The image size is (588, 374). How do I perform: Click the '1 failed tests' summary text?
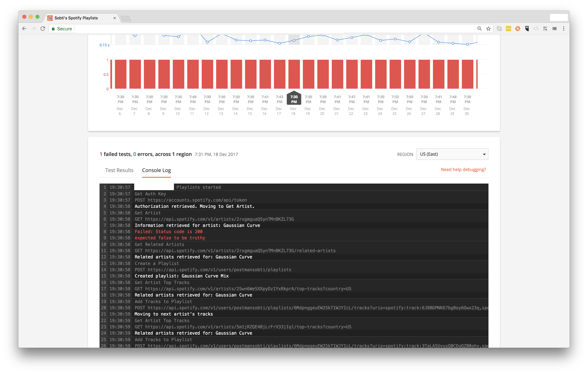(115, 154)
